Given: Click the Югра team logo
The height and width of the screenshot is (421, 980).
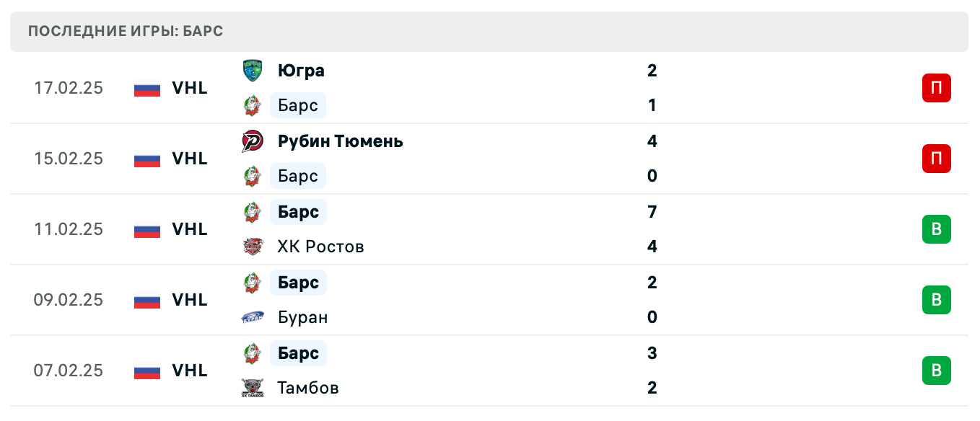Looking at the screenshot, I should click(252, 71).
